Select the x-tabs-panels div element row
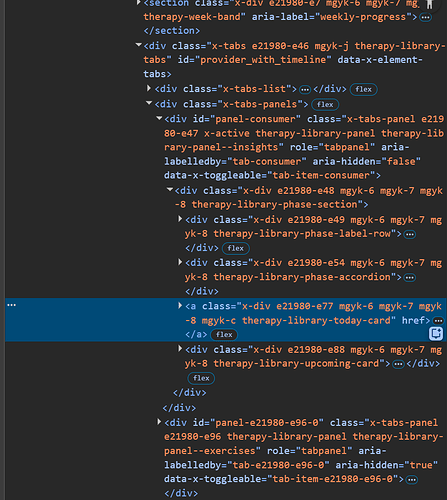 tap(232, 104)
